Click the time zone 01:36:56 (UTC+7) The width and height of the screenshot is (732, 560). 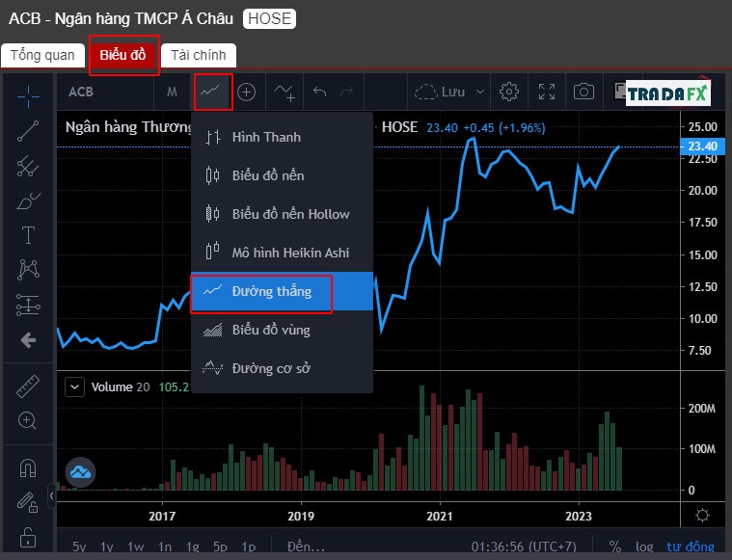tap(524, 547)
